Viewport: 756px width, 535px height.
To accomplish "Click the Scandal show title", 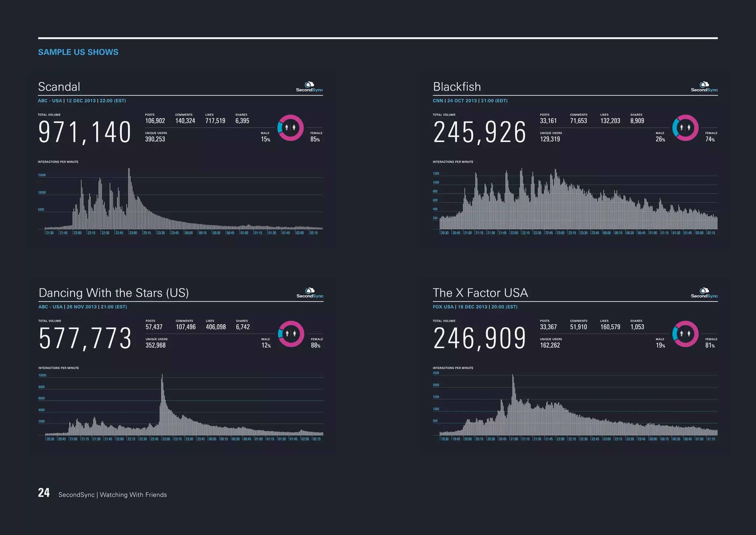I will 59,87.
